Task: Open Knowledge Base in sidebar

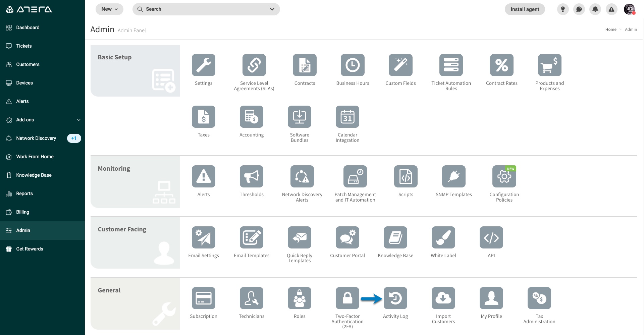Action: [x=42, y=175]
